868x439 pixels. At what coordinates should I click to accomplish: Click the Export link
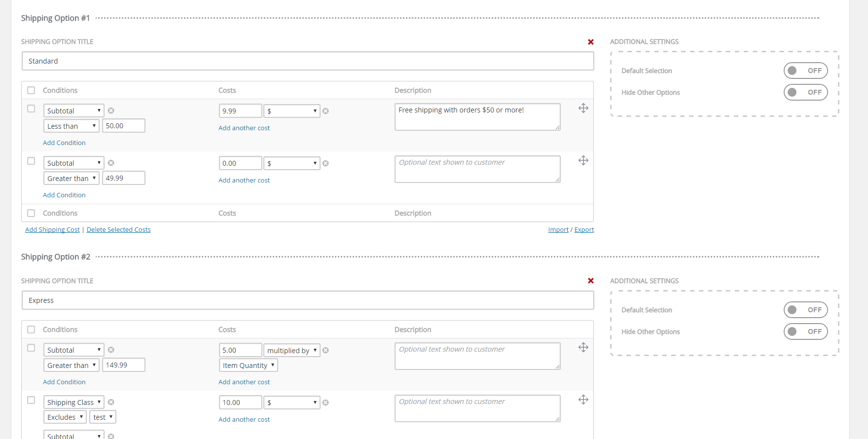[x=584, y=230]
